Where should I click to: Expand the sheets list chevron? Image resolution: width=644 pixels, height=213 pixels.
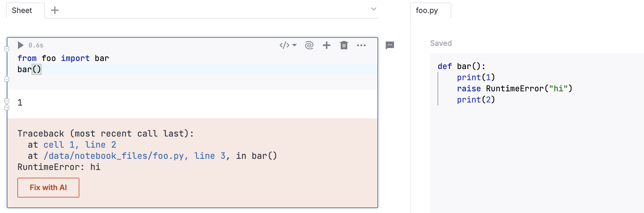[374, 9]
